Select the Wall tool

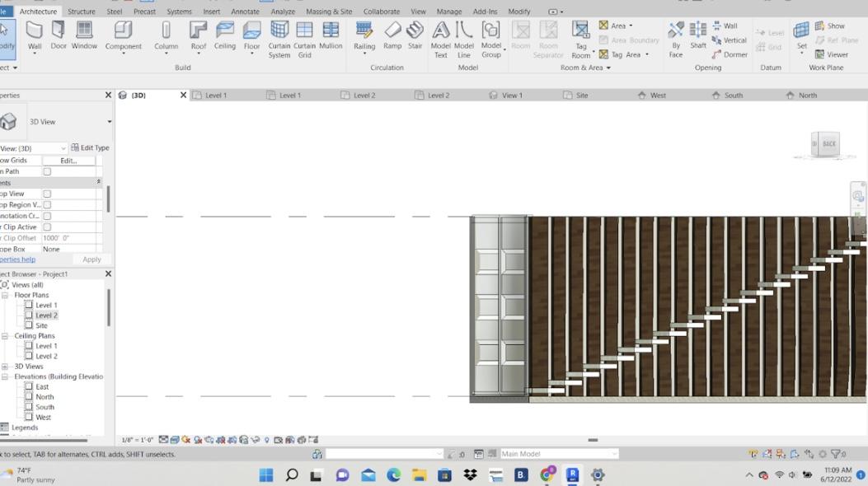point(35,36)
